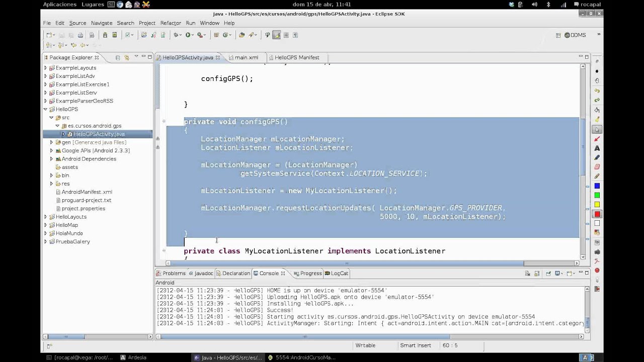This screenshot has height=362, width=644.
Task: Click the Ardesia undo yellow arrow
Action: [597, 90]
